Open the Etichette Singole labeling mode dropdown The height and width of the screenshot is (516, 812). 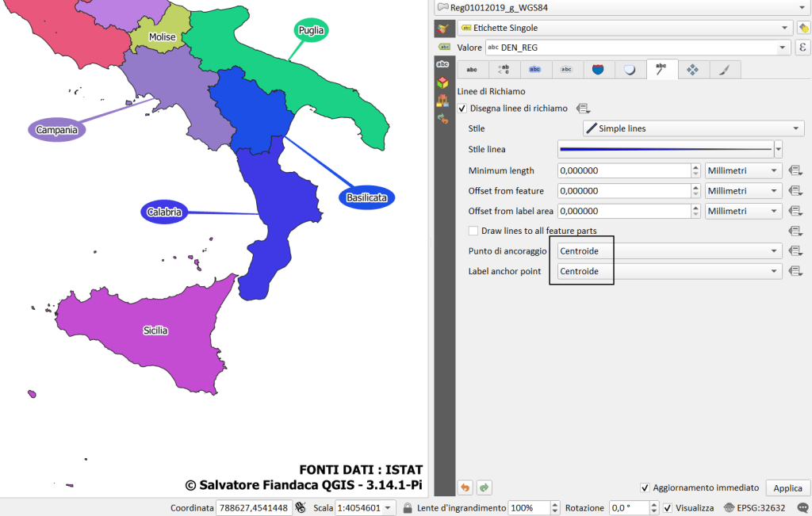[624, 28]
